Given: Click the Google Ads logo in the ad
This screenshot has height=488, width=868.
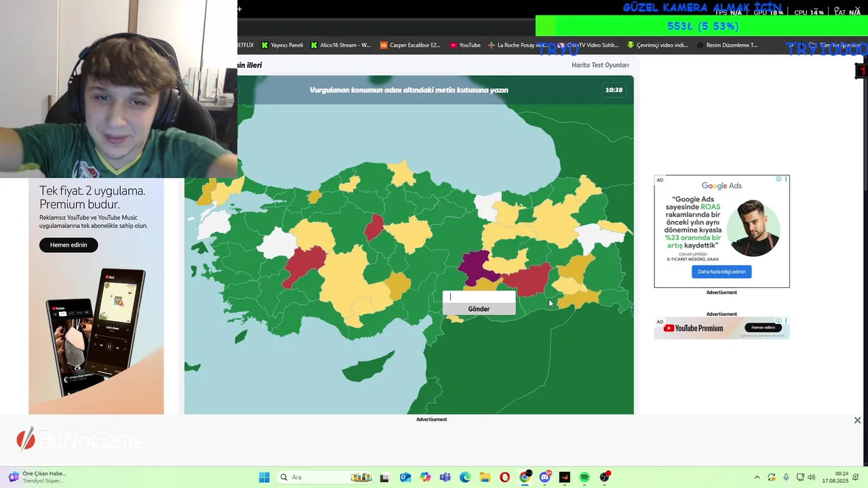Looking at the screenshot, I should [722, 186].
